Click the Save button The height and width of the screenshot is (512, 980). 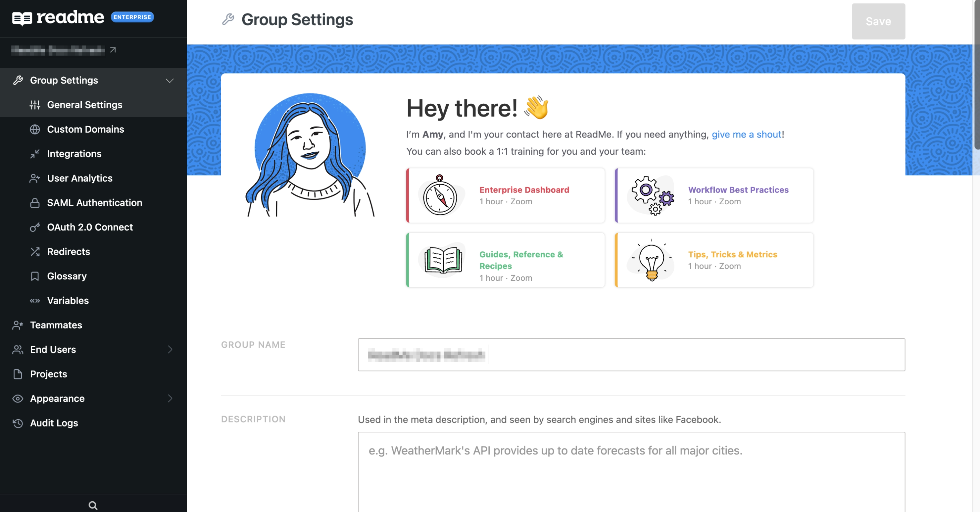878,21
